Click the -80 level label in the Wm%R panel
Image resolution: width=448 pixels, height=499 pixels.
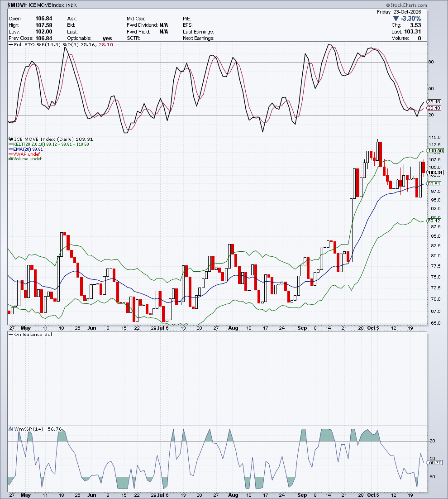pyautogui.click(x=432, y=477)
